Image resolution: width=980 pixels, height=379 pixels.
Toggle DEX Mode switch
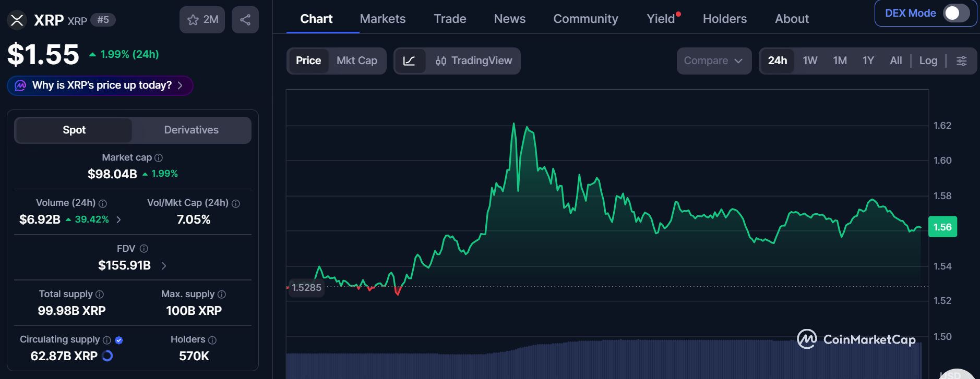[x=956, y=13]
